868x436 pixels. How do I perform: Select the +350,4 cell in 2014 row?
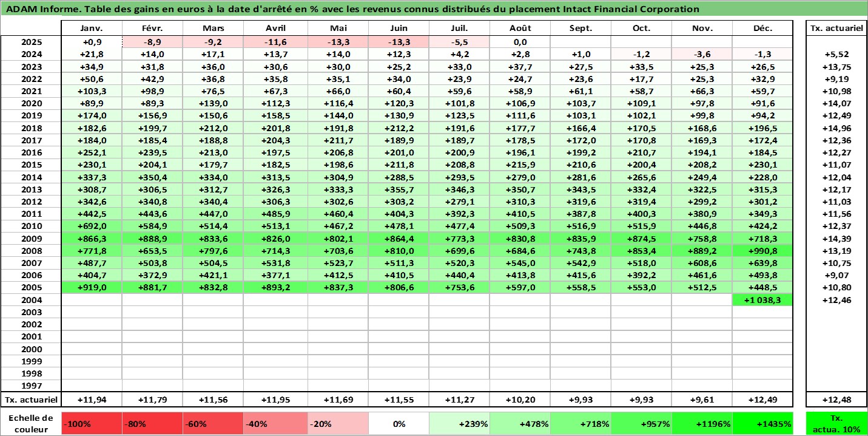(153, 177)
